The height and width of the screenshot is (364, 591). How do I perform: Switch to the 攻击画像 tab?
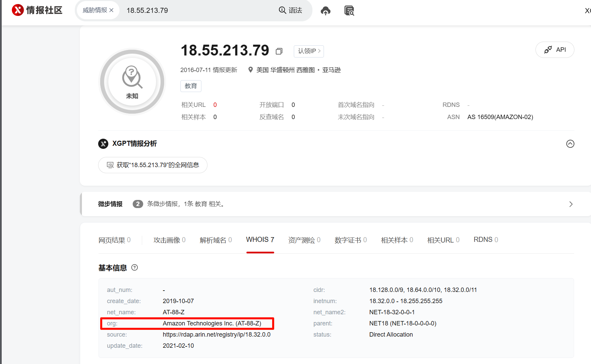click(x=170, y=240)
